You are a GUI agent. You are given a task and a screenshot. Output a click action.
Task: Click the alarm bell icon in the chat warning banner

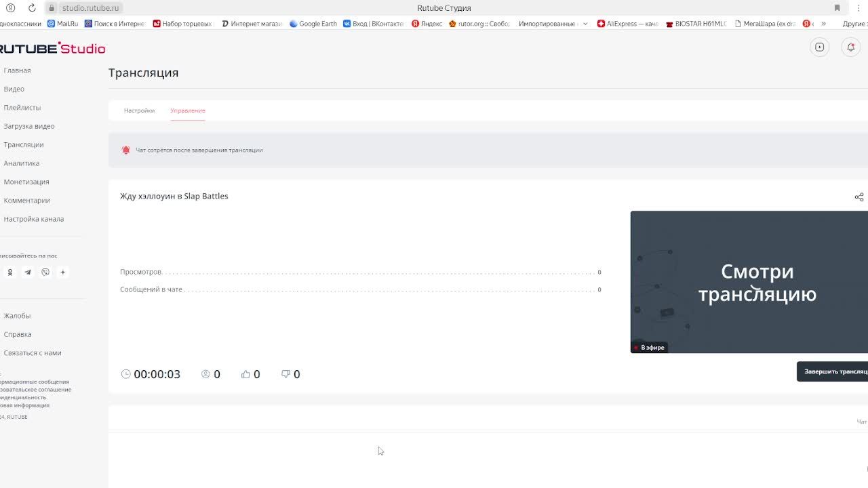tap(125, 150)
